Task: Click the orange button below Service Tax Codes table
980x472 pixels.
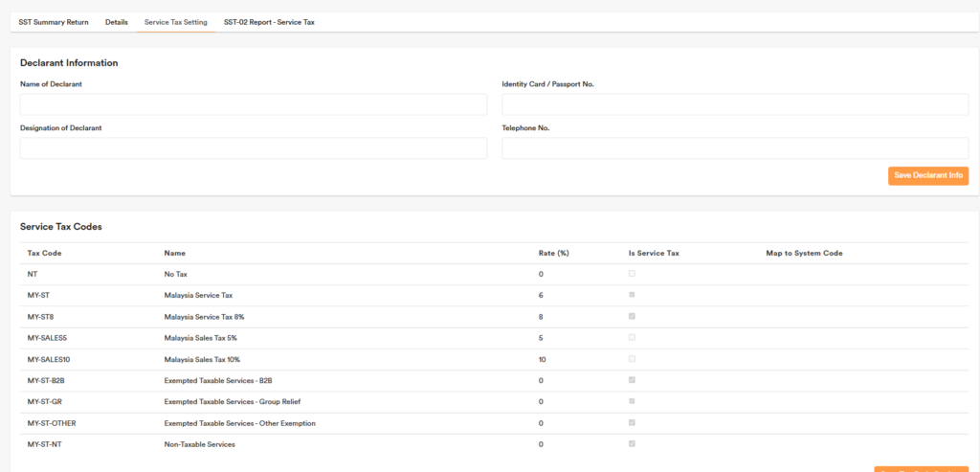Action: [x=921, y=469]
